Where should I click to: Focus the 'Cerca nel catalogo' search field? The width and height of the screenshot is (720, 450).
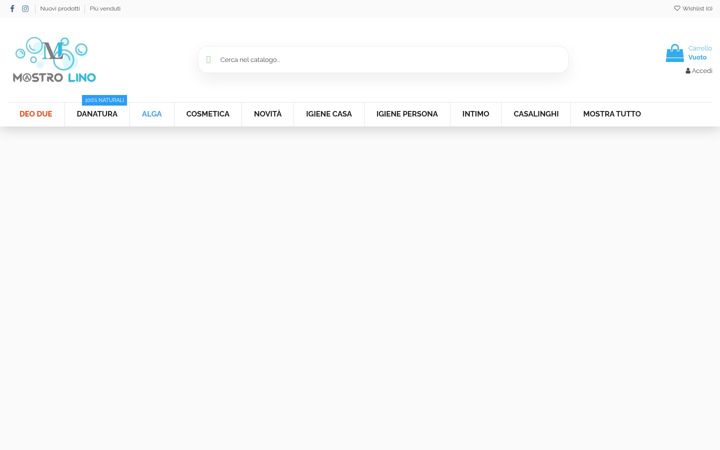pyautogui.click(x=383, y=60)
